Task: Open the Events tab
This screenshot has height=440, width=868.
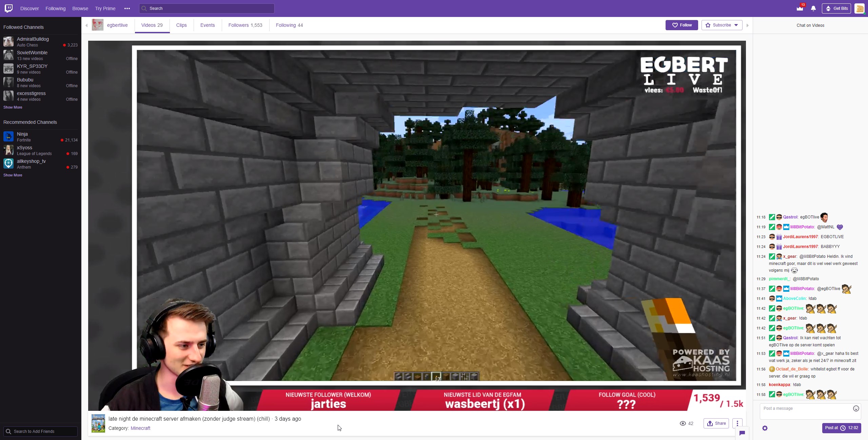Action: tap(208, 25)
